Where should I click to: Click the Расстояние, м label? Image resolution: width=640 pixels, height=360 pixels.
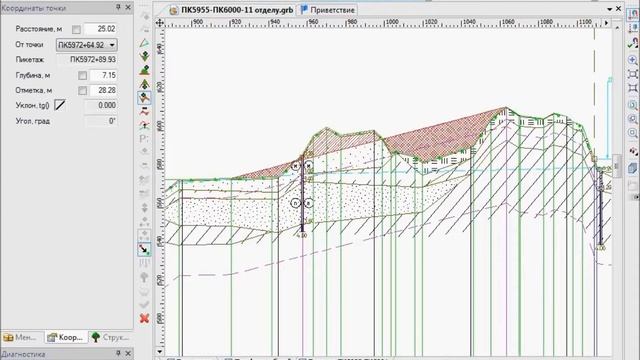click(x=39, y=29)
